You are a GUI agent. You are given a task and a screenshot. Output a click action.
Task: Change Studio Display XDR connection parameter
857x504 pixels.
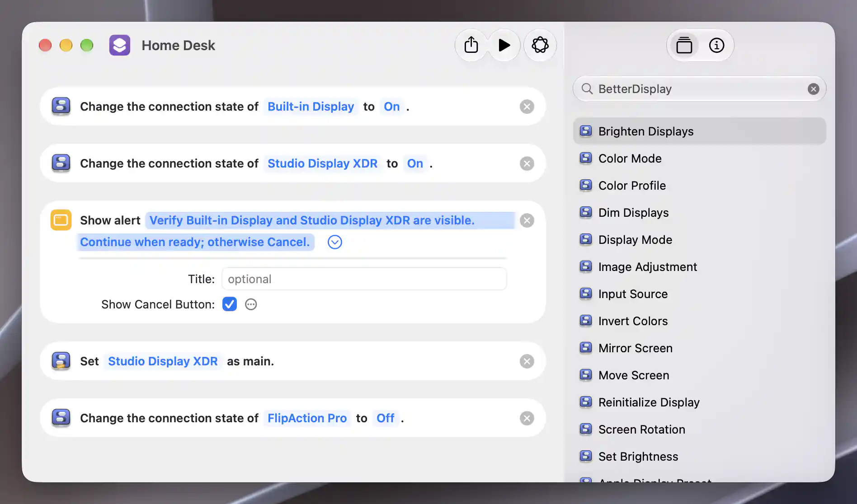click(x=322, y=163)
